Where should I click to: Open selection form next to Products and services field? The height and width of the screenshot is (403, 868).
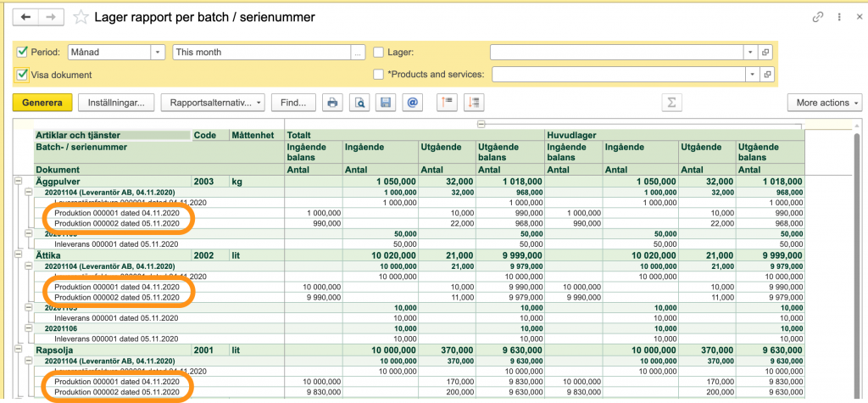coord(766,74)
